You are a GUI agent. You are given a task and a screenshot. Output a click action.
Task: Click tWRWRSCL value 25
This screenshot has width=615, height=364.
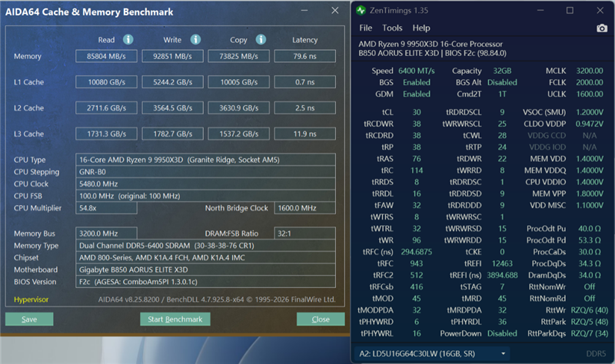[x=502, y=124]
